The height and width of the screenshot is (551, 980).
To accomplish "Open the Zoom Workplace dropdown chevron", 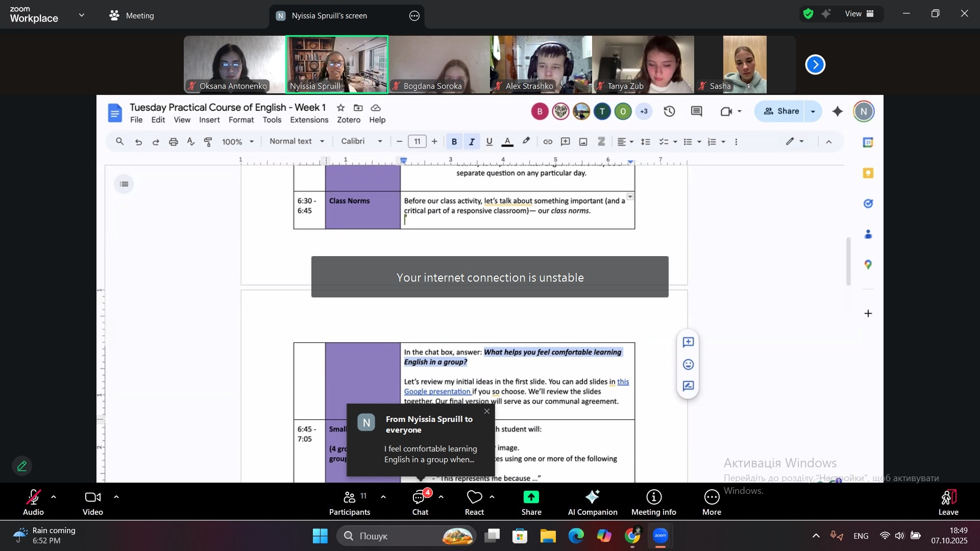I will coord(82,15).
